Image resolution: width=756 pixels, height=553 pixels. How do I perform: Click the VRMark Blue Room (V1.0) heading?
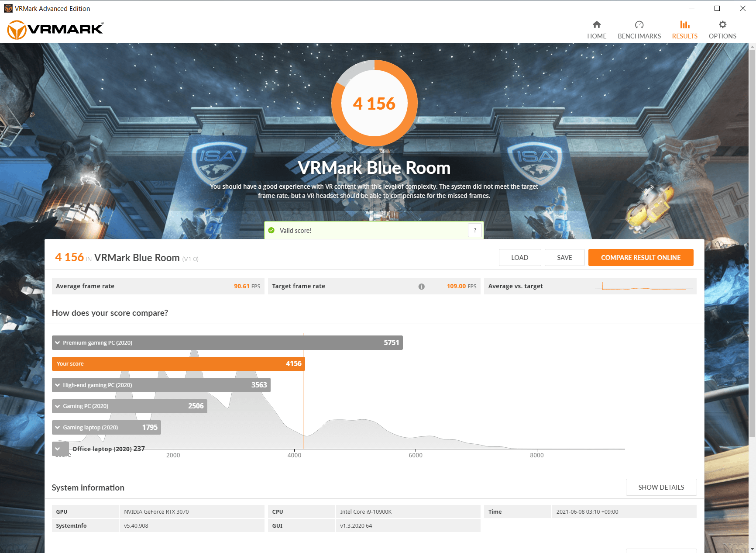pyautogui.click(x=146, y=258)
